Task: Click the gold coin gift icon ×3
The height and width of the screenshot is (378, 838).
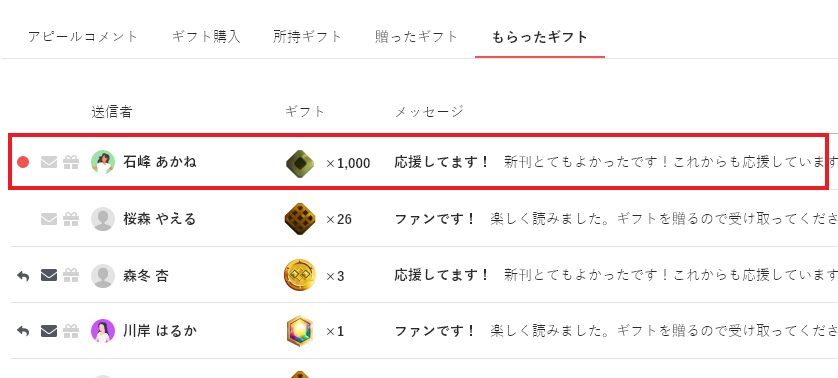Action: [x=300, y=275]
